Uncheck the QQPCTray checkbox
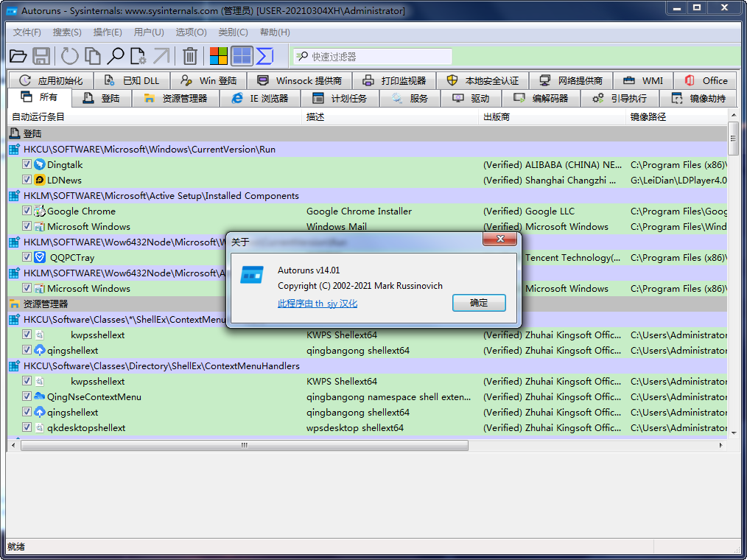 coord(27,257)
